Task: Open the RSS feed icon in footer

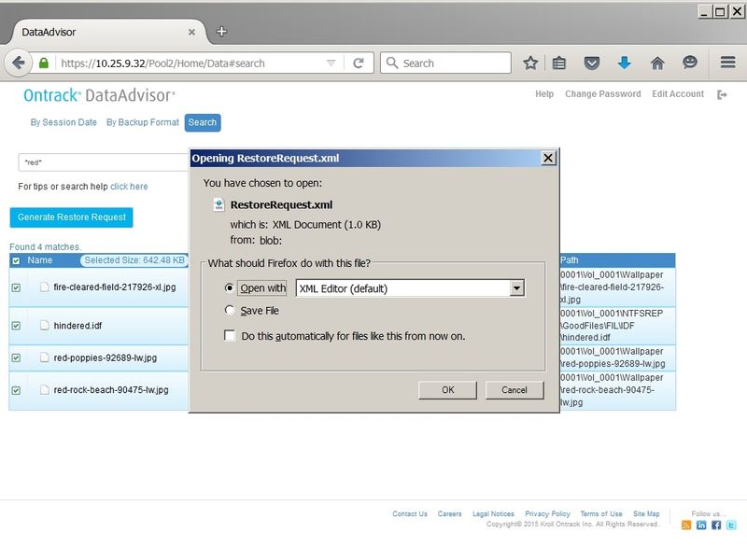Action: click(686, 525)
